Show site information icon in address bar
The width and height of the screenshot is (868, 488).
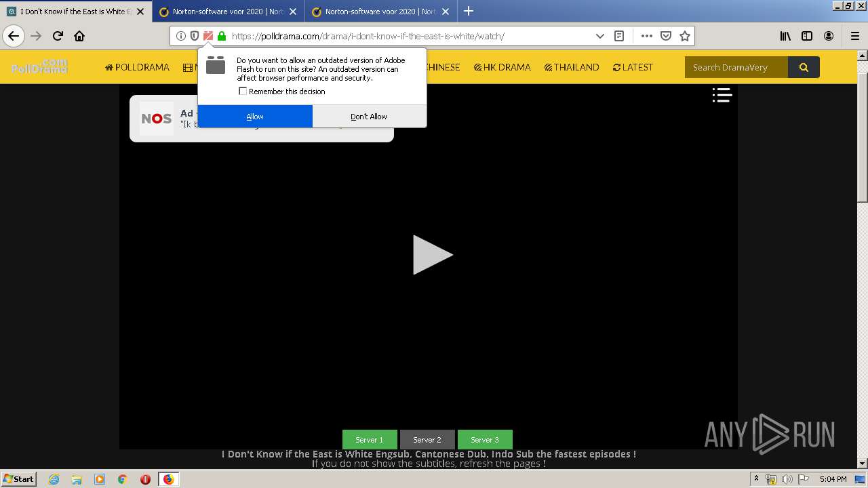click(x=181, y=36)
